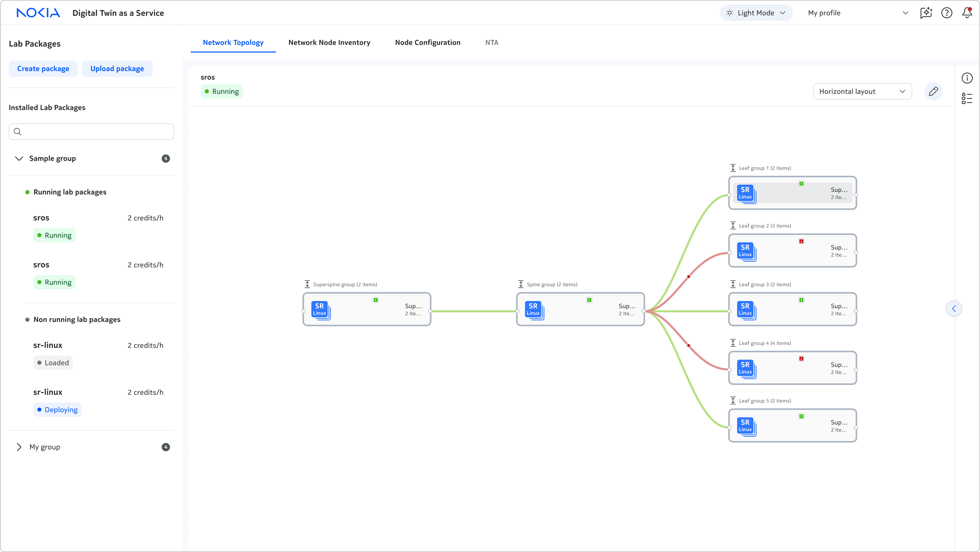980x552 pixels.
Task: Switch to Network Node Inventory tab
Action: pyautogui.click(x=329, y=43)
